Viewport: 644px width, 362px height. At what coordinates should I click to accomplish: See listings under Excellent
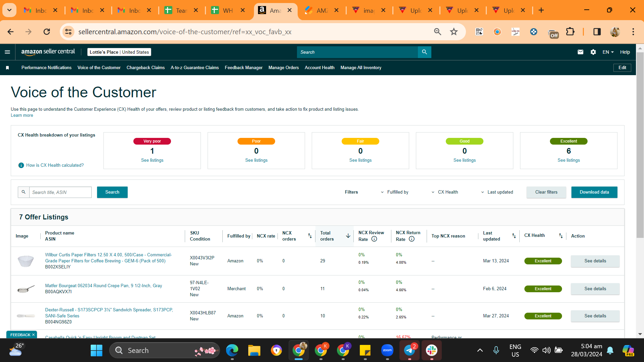click(x=569, y=160)
